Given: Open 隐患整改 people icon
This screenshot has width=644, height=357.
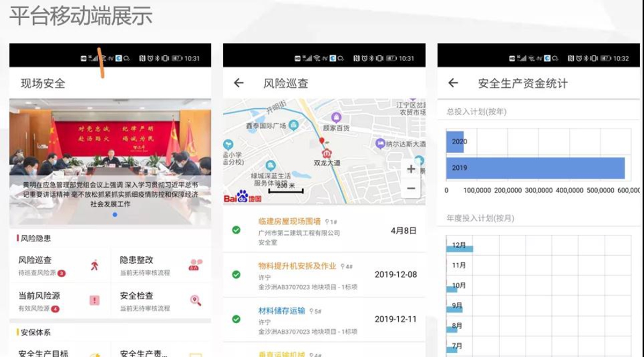Looking at the screenshot, I should (195, 265).
